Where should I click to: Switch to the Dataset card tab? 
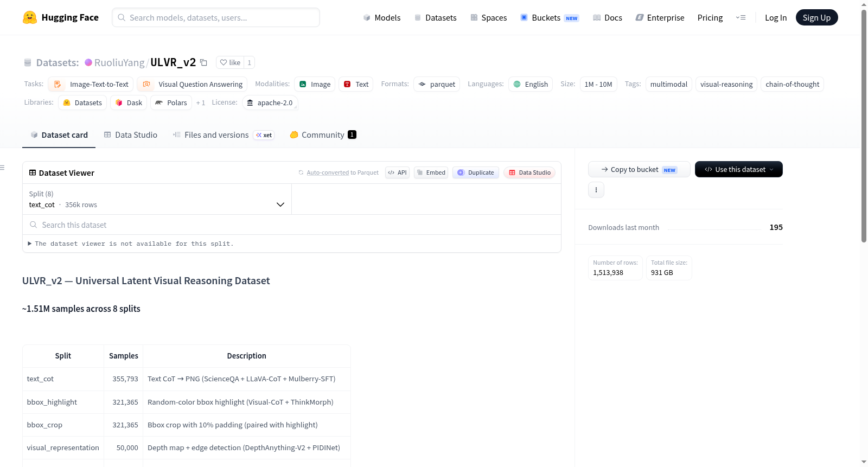click(x=59, y=135)
